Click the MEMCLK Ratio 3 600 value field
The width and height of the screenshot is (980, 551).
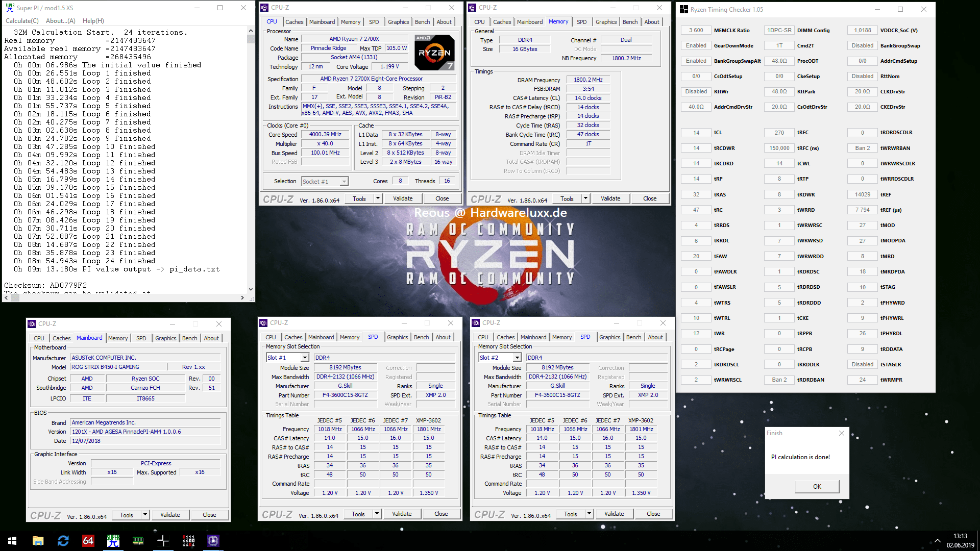(x=696, y=30)
